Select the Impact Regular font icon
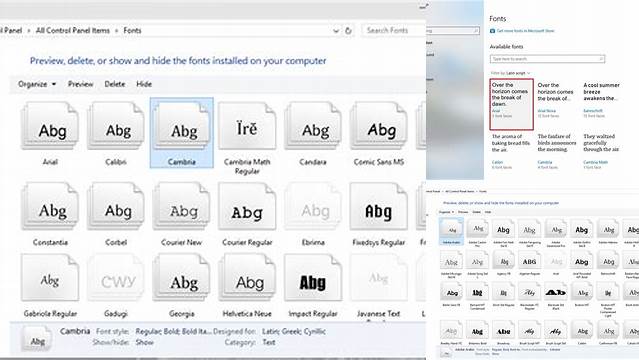 coord(313,278)
